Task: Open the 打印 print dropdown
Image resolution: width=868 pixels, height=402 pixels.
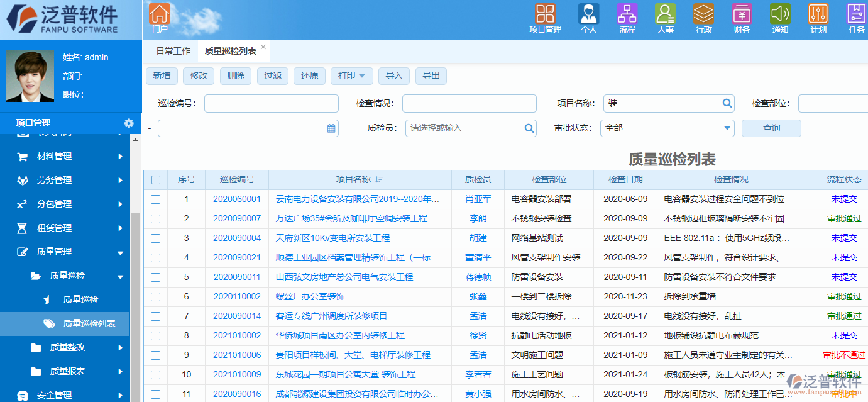Action: (352, 76)
